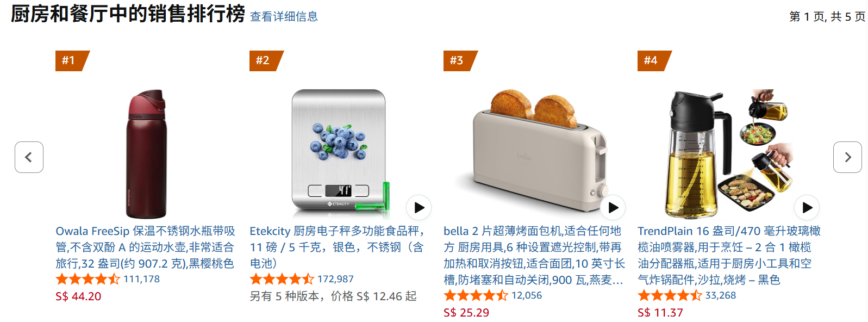Play the Etekcity kitchen scale video
The width and height of the screenshot is (868, 322).
(419, 207)
